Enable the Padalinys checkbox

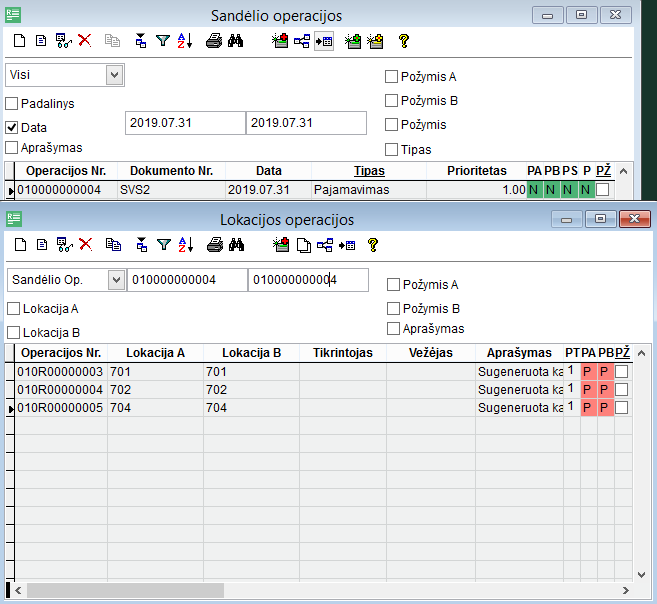12,104
